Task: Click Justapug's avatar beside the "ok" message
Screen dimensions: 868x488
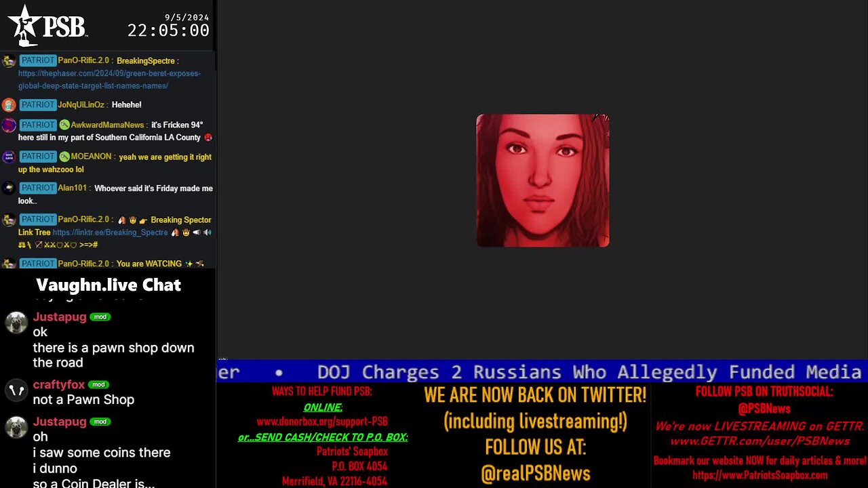Action: click(x=16, y=323)
